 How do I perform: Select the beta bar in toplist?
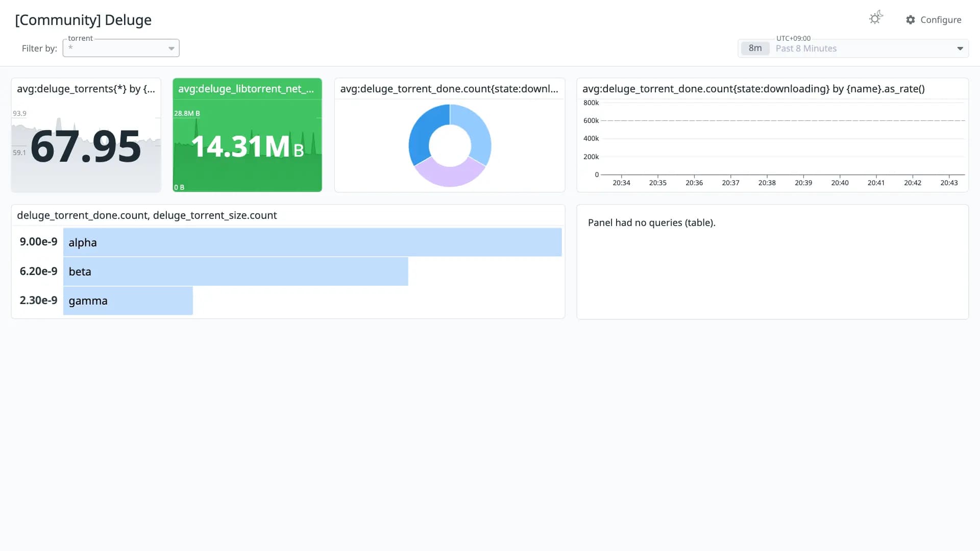tap(236, 271)
